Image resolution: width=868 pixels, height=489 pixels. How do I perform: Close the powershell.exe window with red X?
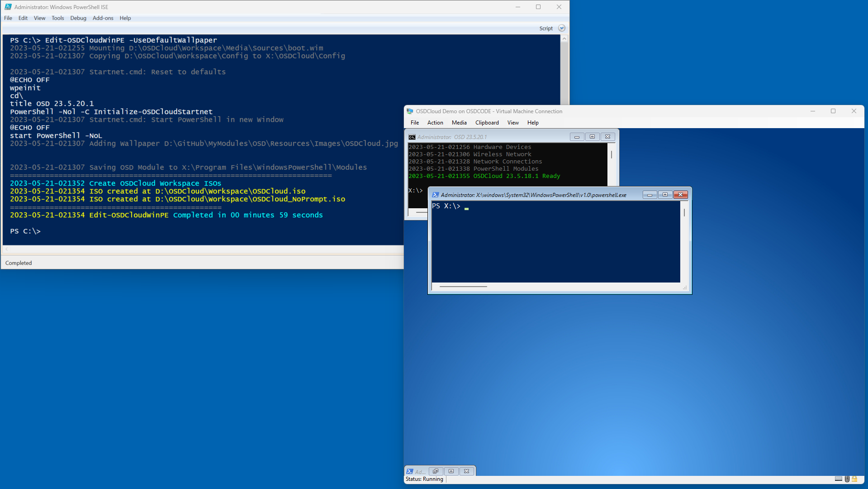click(680, 195)
